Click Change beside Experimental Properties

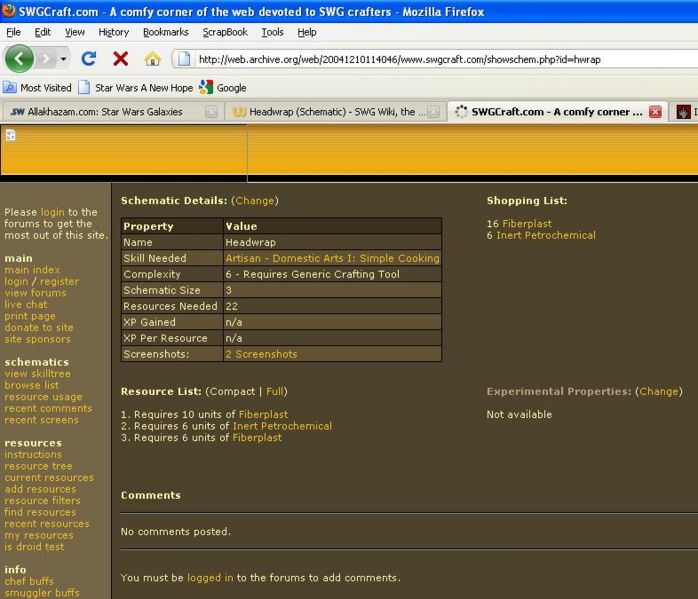pyautogui.click(x=658, y=391)
